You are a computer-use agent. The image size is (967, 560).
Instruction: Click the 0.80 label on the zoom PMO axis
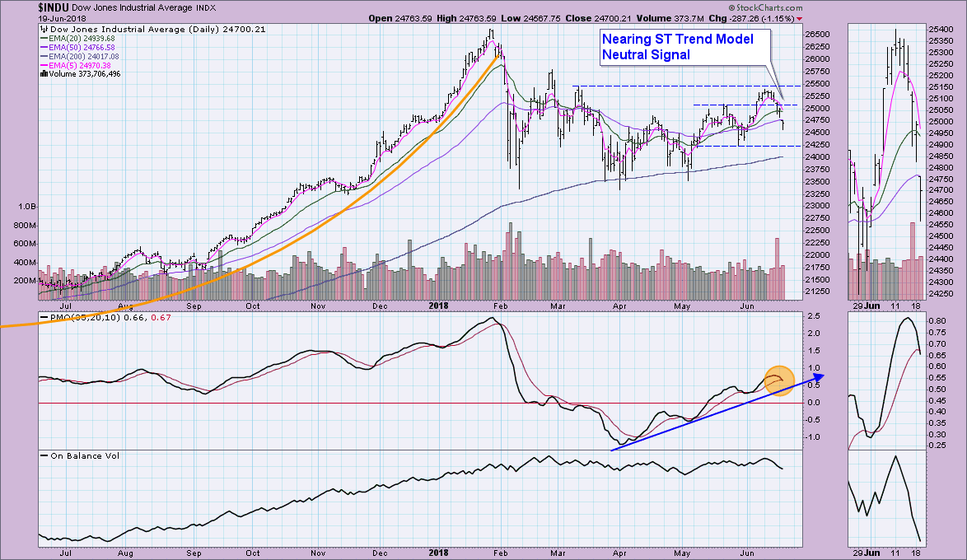(x=937, y=321)
